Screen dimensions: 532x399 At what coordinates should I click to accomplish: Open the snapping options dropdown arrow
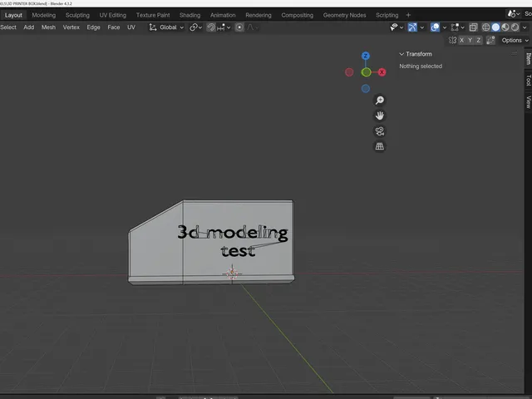229,27
